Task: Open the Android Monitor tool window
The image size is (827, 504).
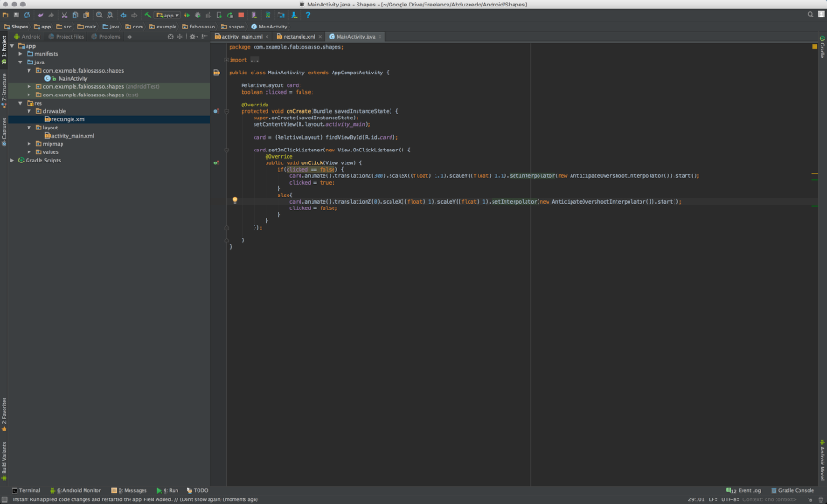Action: pos(75,490)
